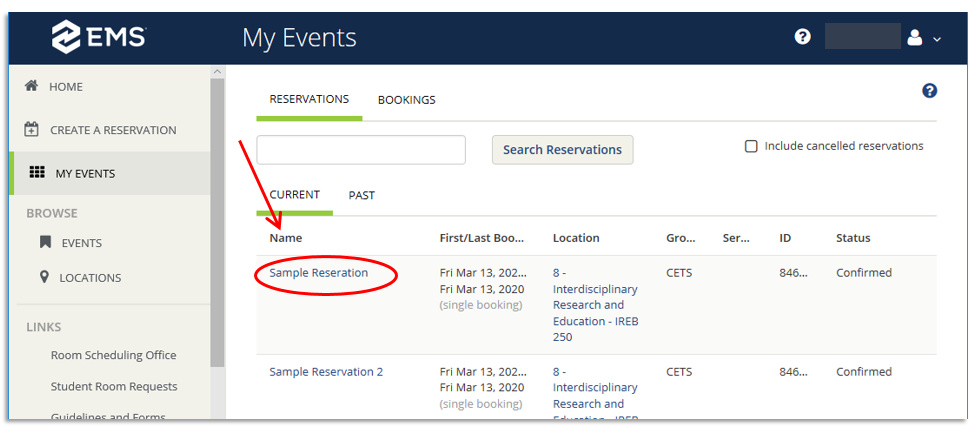Open the Sample Reservation 2 link
The height and width of the screenshot is (431, 977).
pos(326,372)
